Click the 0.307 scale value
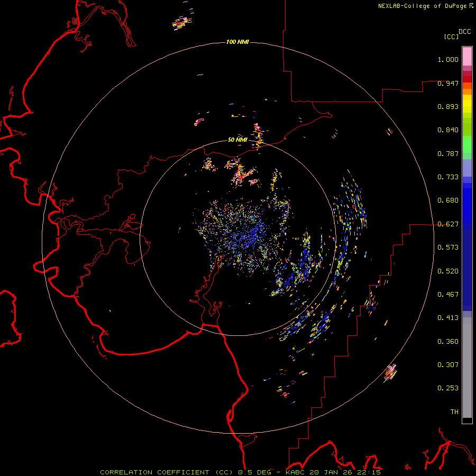Image resolution: width=476 pixels, height=476 pixels. pyautogui.click(x=448, y=365)
